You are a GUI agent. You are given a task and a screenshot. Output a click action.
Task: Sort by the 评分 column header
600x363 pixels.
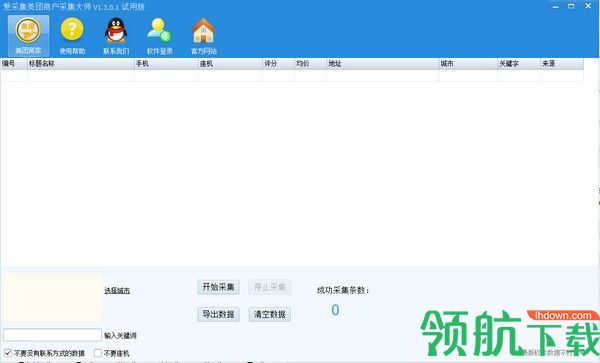coord(279,64)
